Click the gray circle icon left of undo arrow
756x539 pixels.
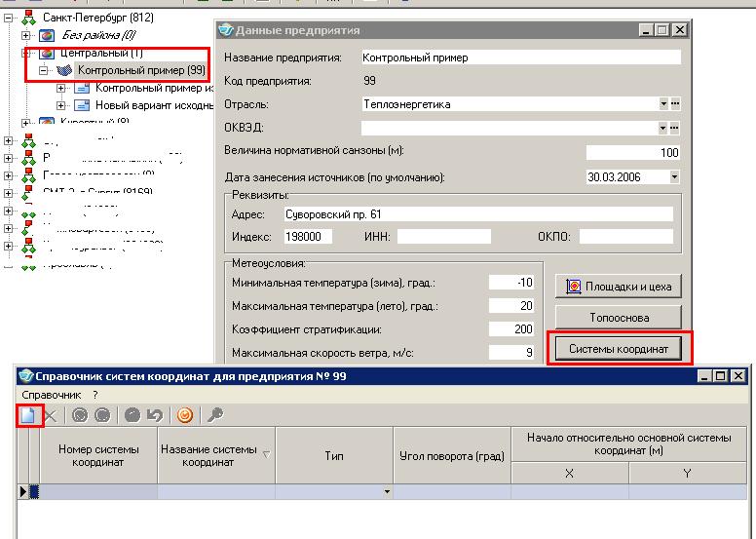tap(131, 415)
